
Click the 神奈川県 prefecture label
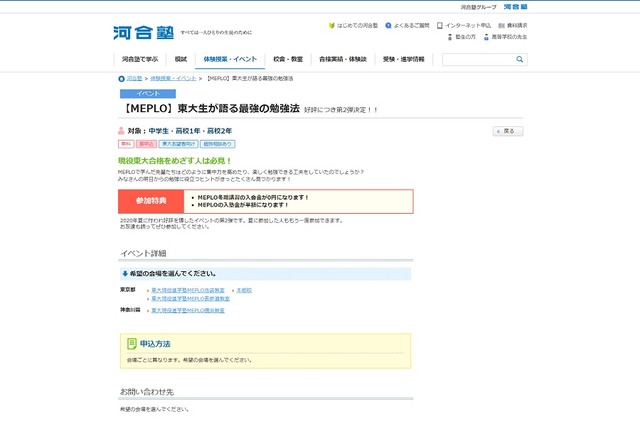pyautogui.click(x=130, y=310)
